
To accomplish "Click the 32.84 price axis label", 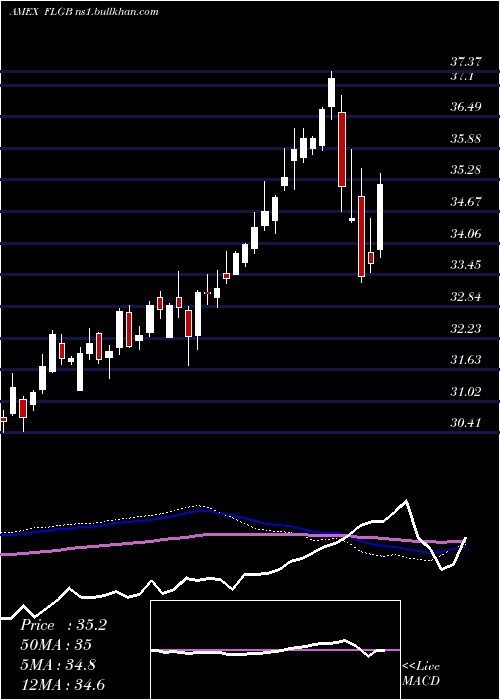I will (x=465, y=297).
